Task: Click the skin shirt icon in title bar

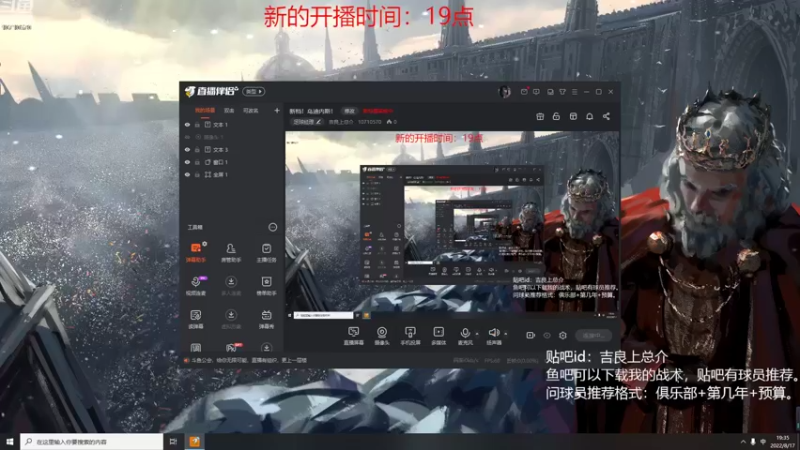Action: (x=562, y=92)
